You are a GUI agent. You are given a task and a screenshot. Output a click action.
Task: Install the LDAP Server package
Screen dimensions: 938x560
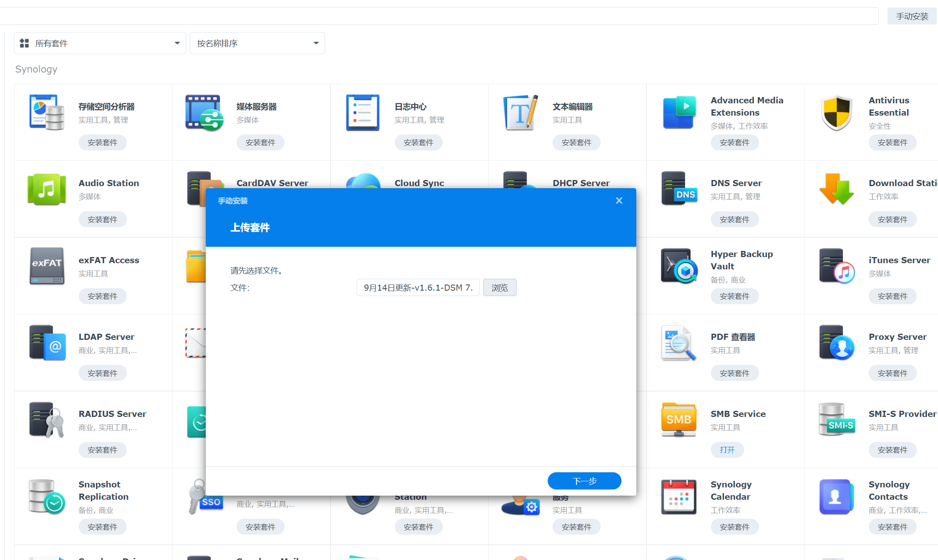point(102,373)
